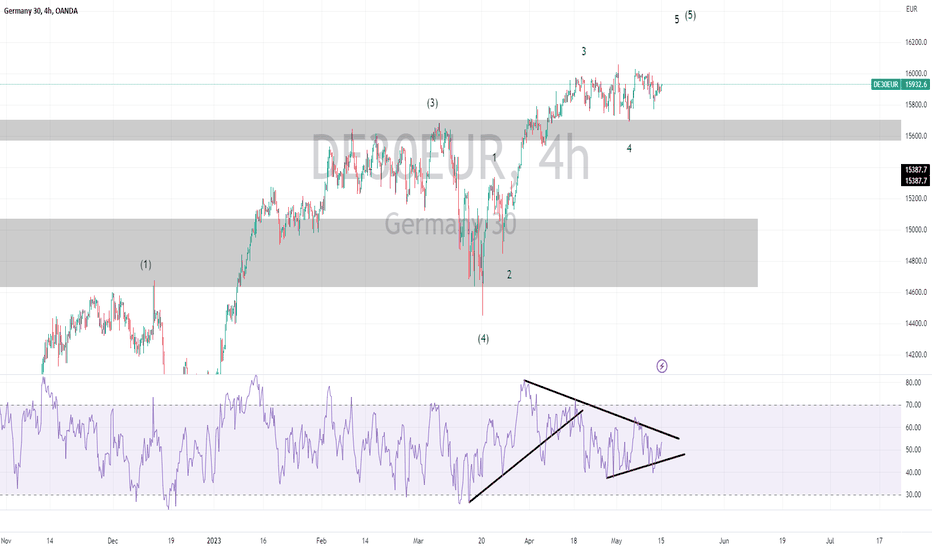This screenshot has width=932, height=550.
Task: Click the 16 date on time axis
Action: [x=263, y=541]
